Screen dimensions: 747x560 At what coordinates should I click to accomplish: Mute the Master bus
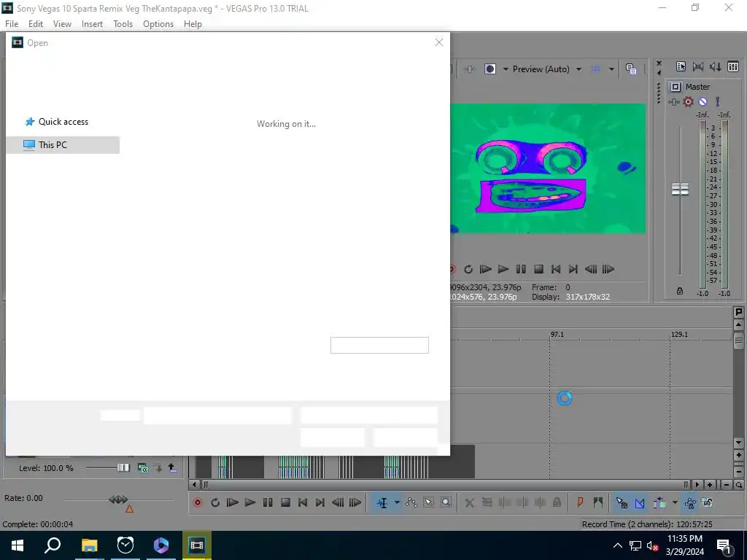[x=703, y=101]
